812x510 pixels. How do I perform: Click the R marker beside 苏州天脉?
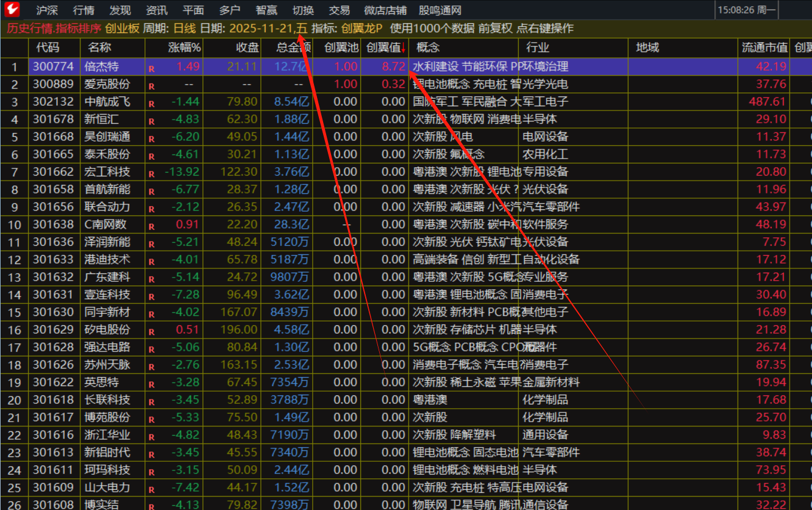(151, 367)
